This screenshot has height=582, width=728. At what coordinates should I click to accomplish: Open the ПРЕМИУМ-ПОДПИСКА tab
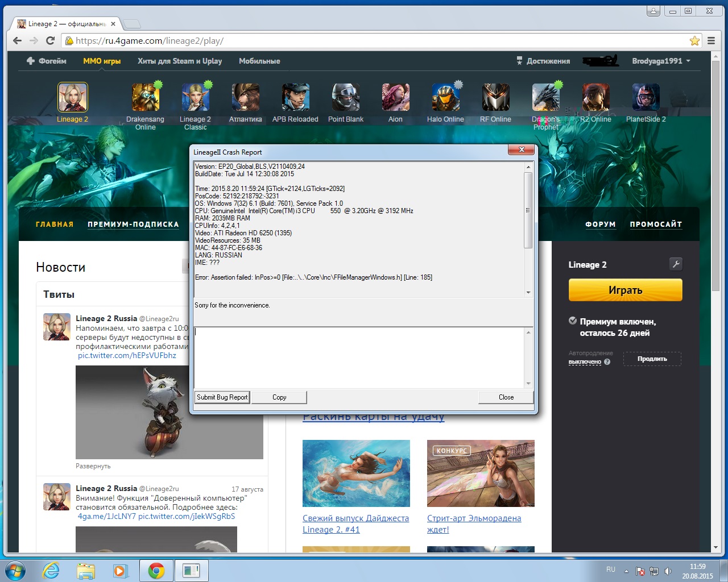(x=133, y=225)
